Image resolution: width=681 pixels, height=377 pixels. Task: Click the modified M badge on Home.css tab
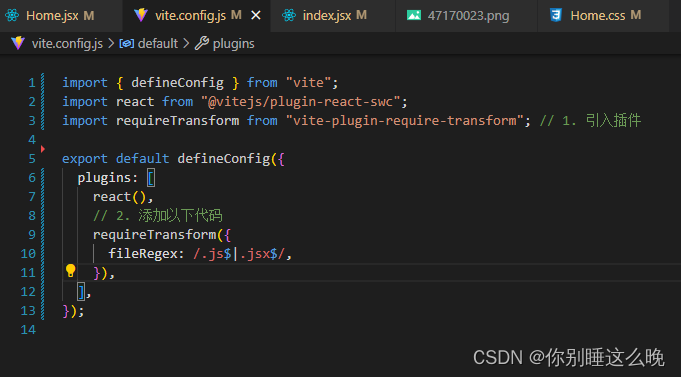[636, 16]
